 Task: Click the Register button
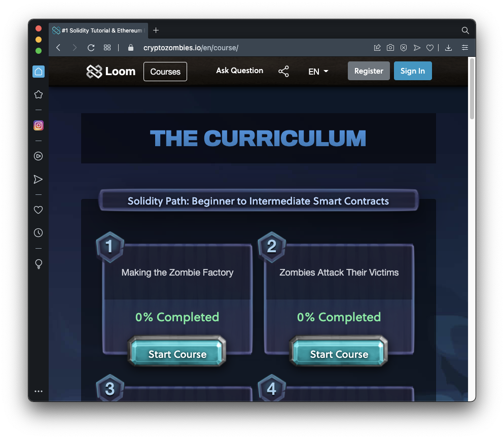[369, 71]
